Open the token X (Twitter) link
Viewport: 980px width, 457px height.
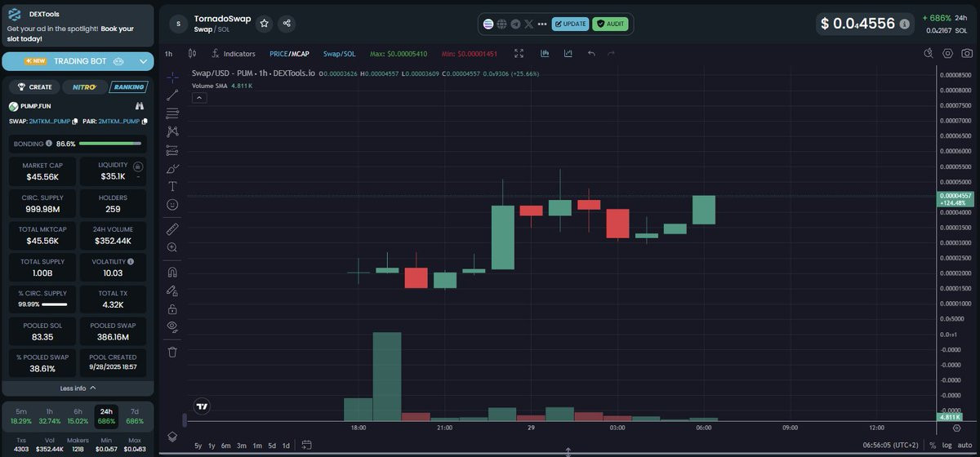pyautogui.click(x=529, y=24)
